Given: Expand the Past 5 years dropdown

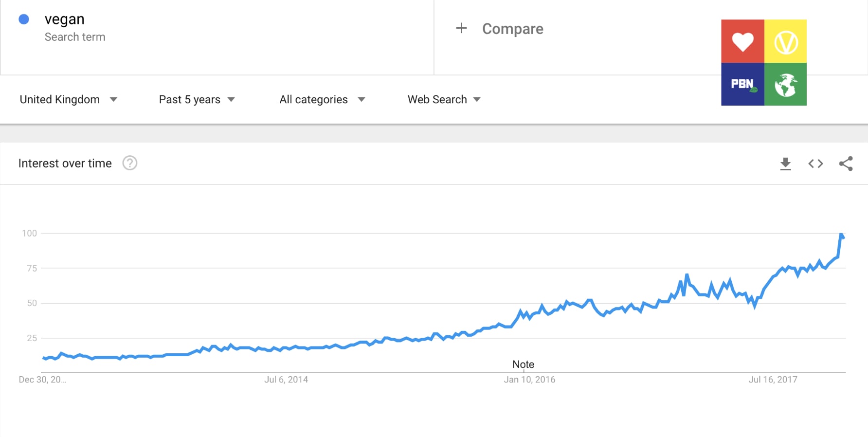Looking at the screenshot, I should (197, 99).
